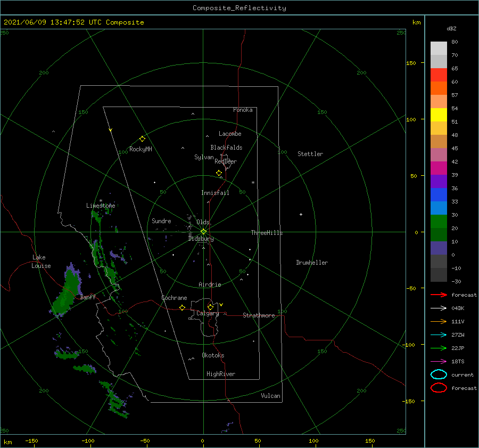Click the Limestone label
Viewport: 479px width, 448px height.
tap(101, 206)
